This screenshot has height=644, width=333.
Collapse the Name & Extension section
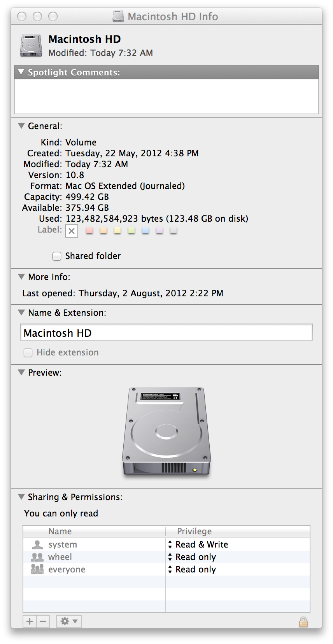[x=21, y=312]
